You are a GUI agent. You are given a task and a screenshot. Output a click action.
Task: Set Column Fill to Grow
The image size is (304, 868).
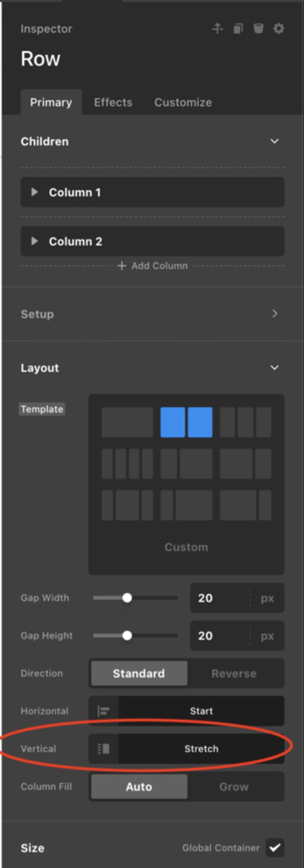coord(234,787)
